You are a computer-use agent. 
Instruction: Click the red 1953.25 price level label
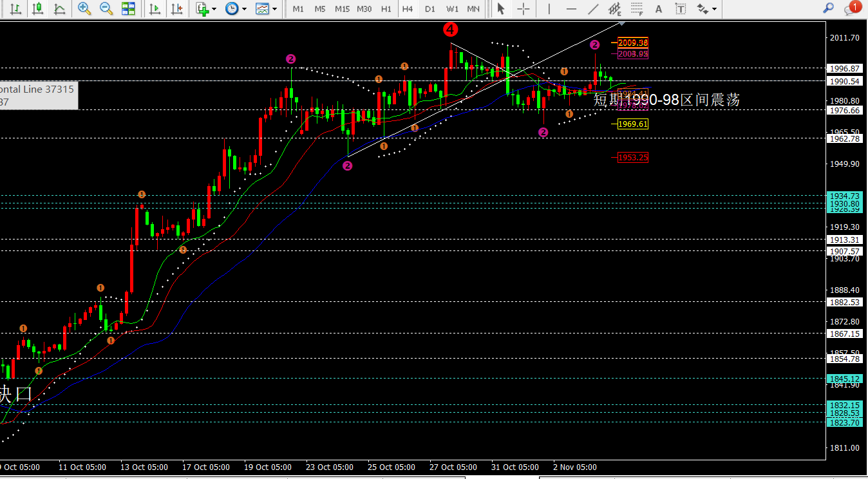click(633, 158)
